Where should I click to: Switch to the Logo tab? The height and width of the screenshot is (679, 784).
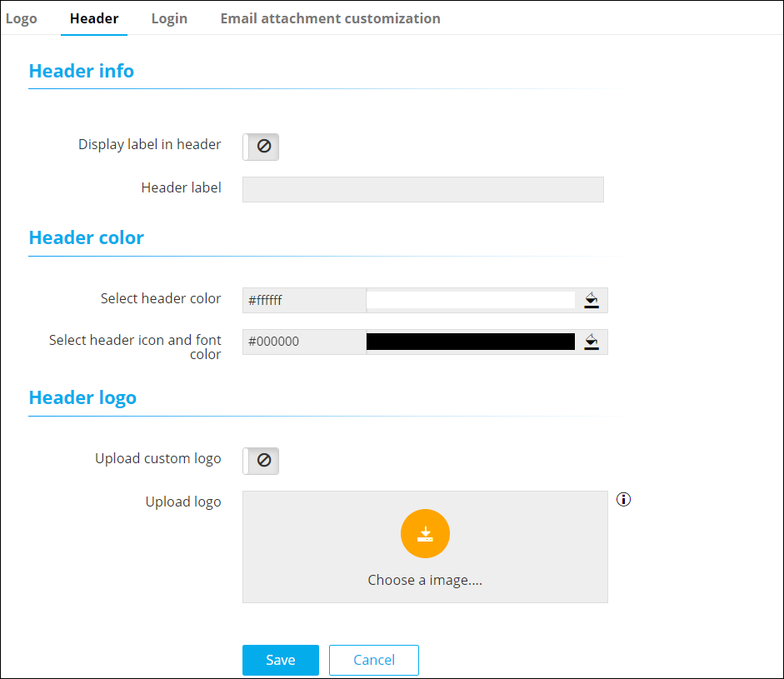21,18
